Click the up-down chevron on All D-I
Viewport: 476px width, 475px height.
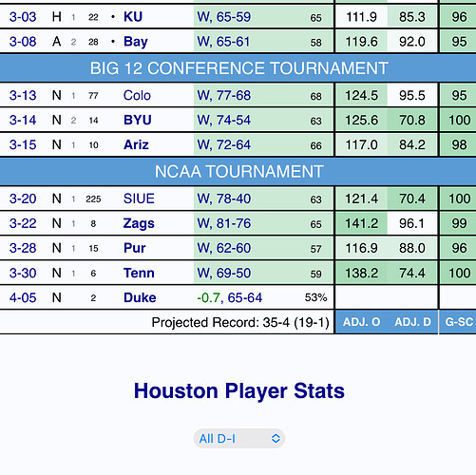tap(276, 439)
